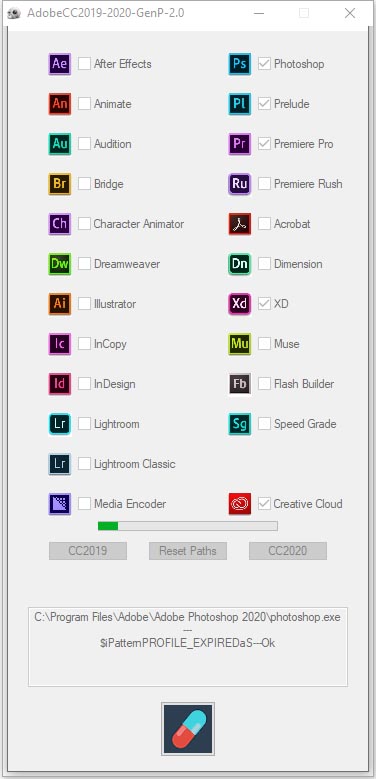Click the Premiere Rush Ru icon
Image resolution: width=376 pixels, height=779 pixels.
(x=240, y=184)
